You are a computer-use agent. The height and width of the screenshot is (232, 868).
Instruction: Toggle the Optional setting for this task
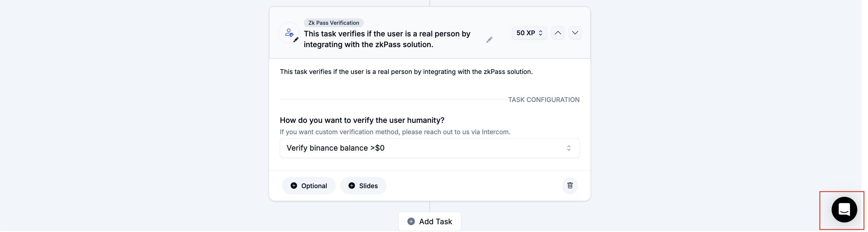(x=309, y=186)
